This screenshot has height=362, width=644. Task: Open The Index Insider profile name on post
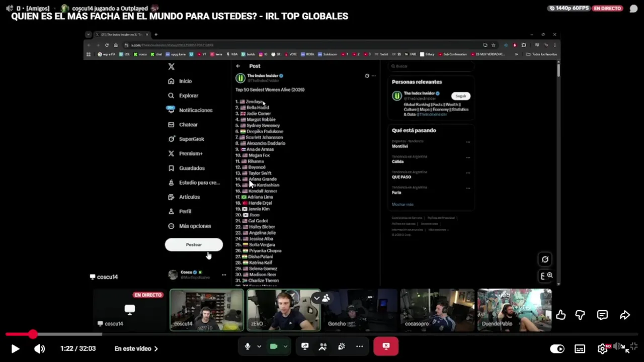pos(263,76)
